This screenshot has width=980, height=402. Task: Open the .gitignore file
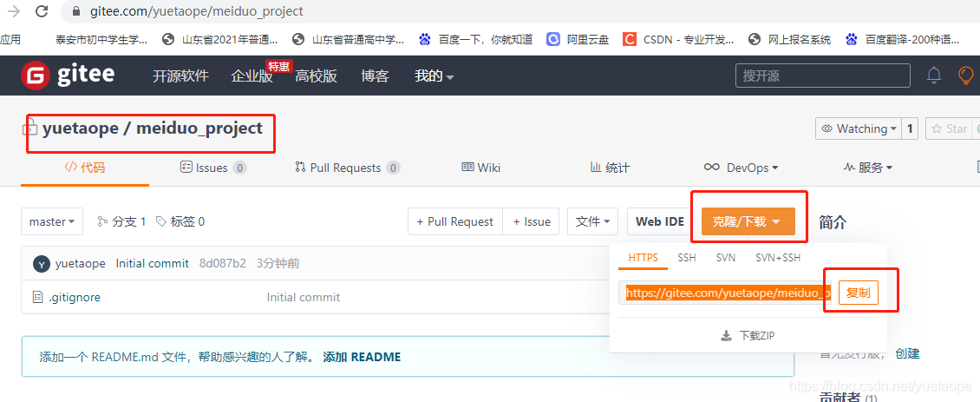tap(75, 297)
